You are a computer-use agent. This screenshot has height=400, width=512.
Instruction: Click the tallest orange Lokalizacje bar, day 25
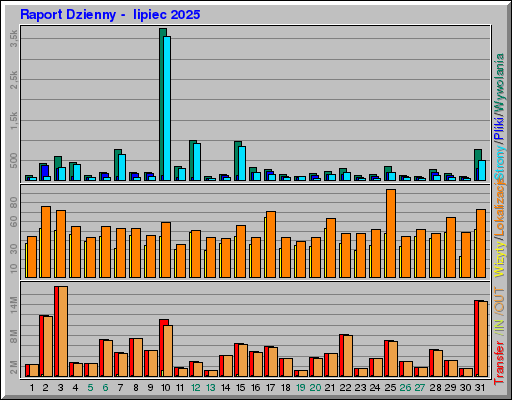coord(391,233)
